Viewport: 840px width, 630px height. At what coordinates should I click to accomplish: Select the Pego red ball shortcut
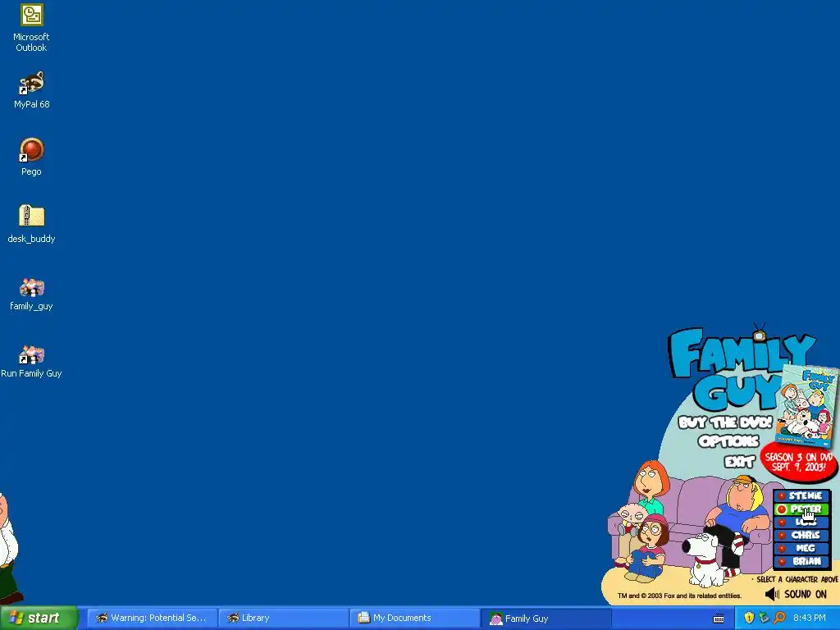[31, 157]
